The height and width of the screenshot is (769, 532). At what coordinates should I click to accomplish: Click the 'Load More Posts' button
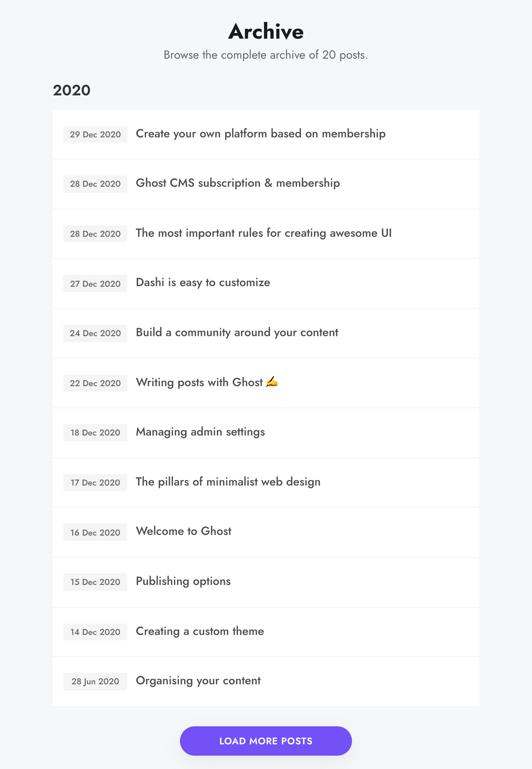[266, 740]
